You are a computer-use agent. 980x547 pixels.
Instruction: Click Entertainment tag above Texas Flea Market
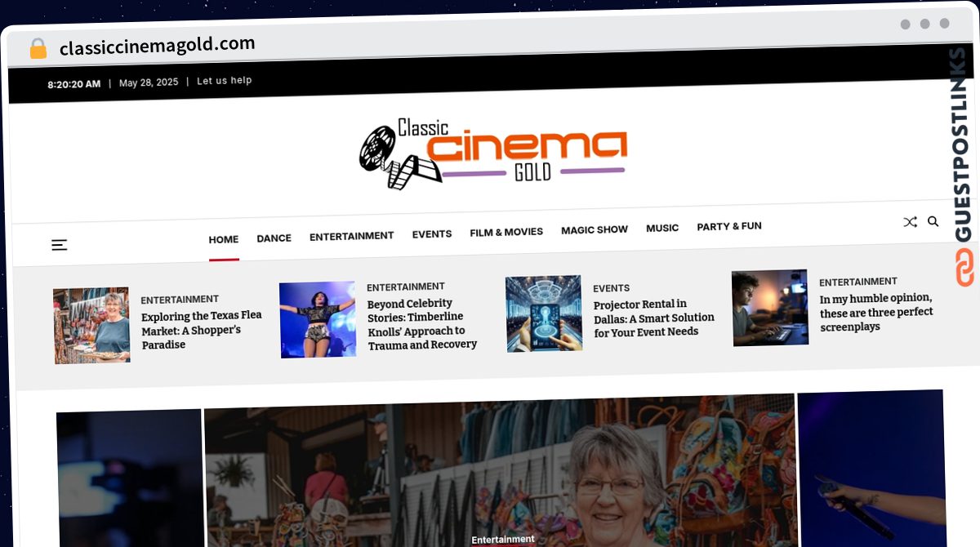coord(180,300)
